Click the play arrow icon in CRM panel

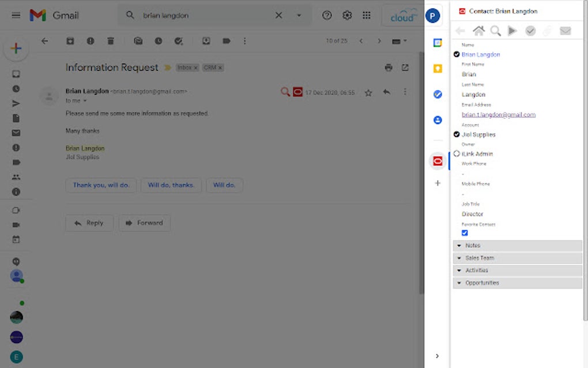coord(512,31)
